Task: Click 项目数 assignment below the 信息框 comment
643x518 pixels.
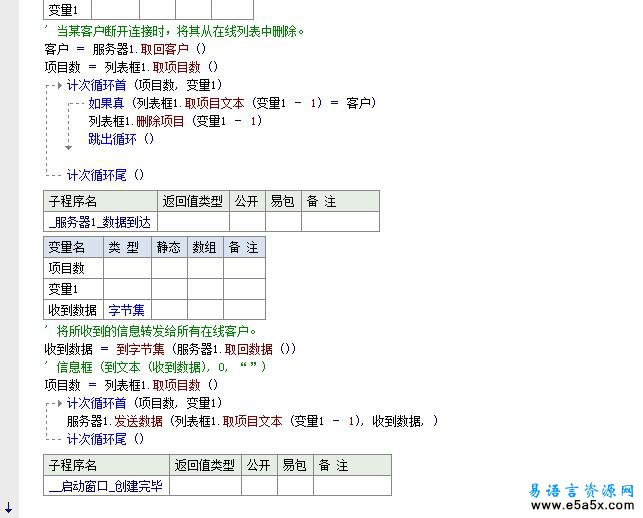Action: (131, 385)
